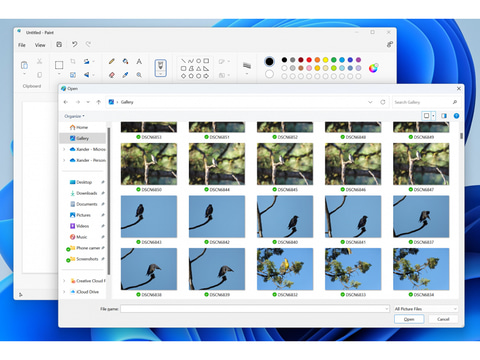Pick the purple swatch in Paint's top palette row
Screen dimensions: 480x360
(358, 60)
